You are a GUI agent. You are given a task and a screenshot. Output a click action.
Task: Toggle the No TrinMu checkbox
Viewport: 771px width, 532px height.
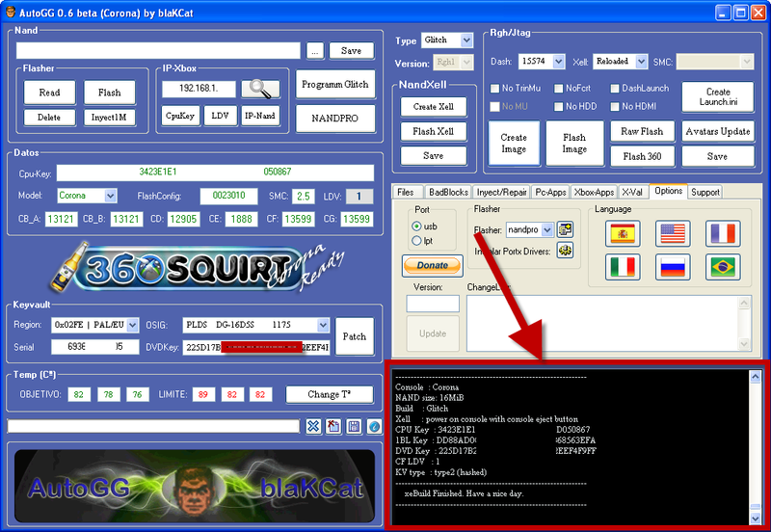494,89
